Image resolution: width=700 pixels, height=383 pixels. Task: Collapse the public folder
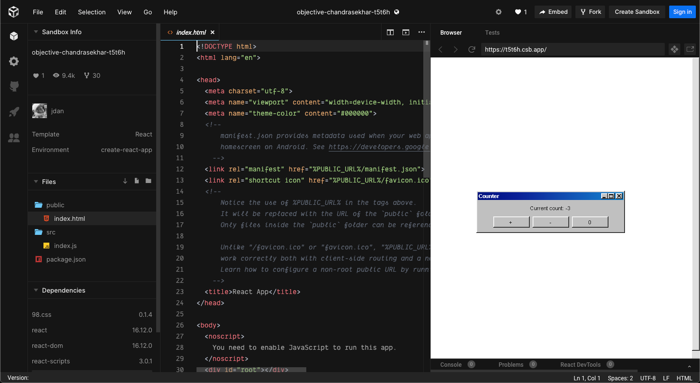(92, 205)
